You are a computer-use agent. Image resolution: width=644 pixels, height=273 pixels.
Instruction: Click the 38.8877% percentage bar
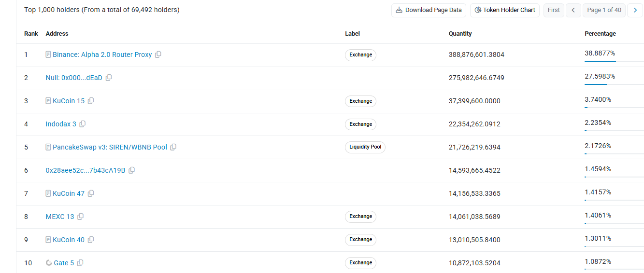point(614,61)
